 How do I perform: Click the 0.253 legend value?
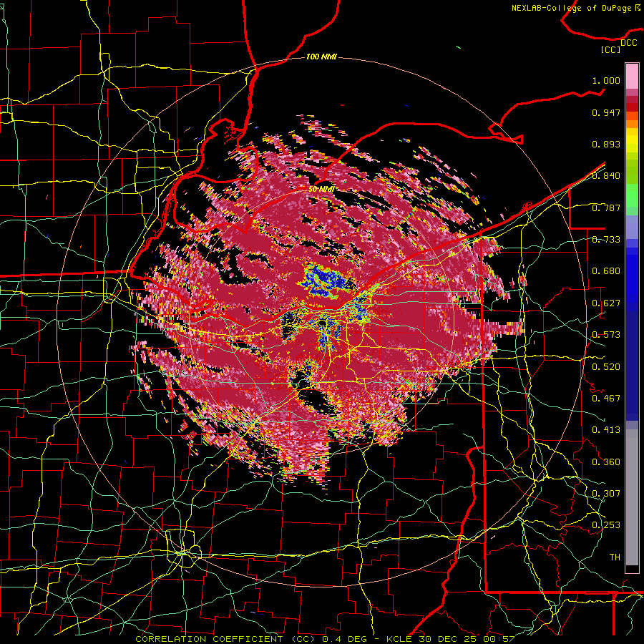(x=606, y=525)
